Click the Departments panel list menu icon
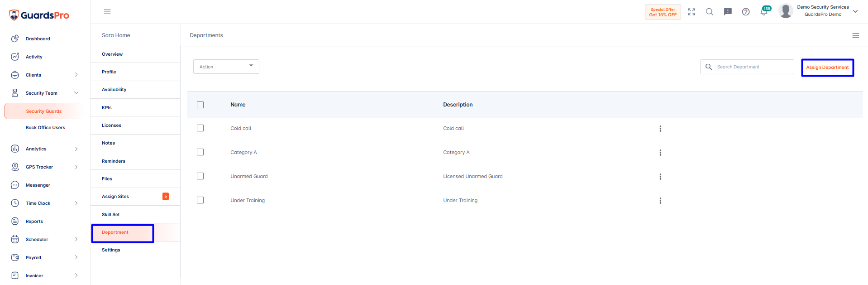The height and width of the screenshot is (285, 868). tap(856, 35)
